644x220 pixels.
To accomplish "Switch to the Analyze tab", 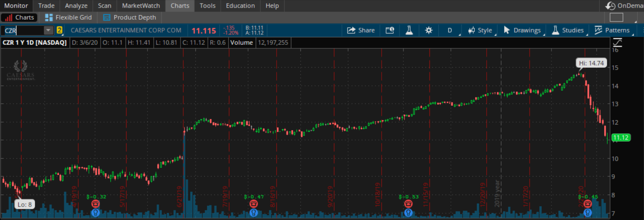I will 76,6.
